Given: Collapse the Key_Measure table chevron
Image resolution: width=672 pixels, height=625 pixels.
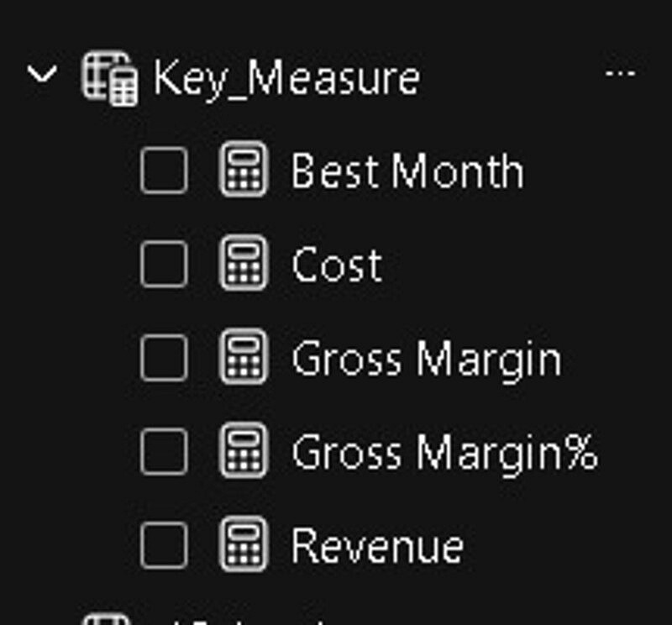Looking at the screenshot, I should click(x=41, y=76).
